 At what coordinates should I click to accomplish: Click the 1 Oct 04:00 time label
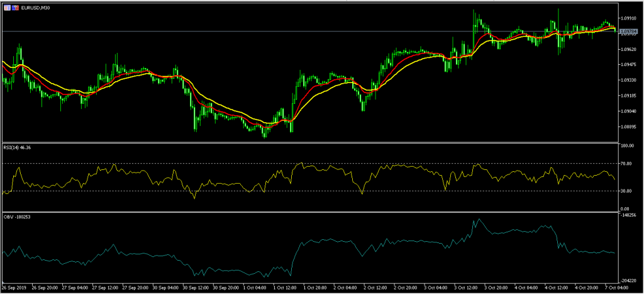pos(256,286)
